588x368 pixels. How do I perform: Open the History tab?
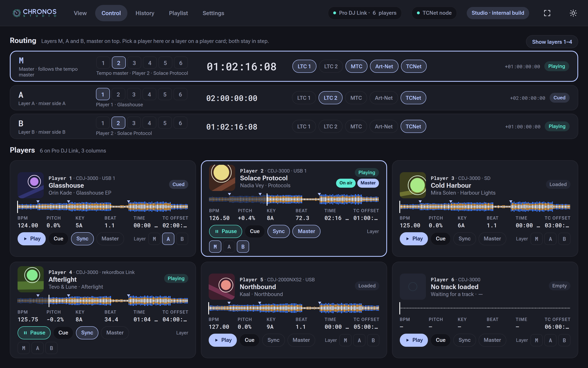click(145, 13)
